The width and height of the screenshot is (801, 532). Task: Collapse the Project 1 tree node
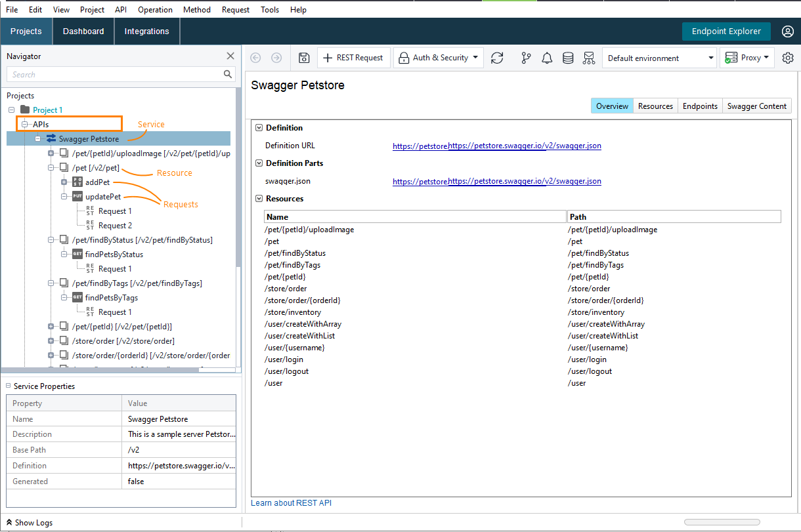coord(11,110)
